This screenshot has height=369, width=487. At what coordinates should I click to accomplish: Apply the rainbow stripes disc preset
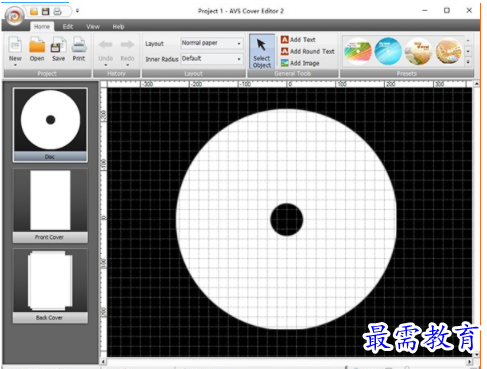click(358, 51)
